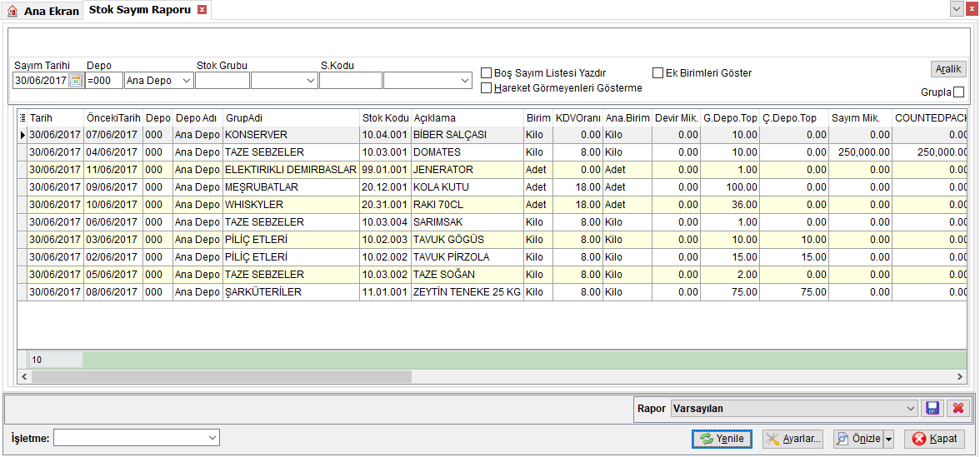This screenshot has height=457, width=980.
Task: Click the scroll right arrow of the grid
Action: [961, 376]
